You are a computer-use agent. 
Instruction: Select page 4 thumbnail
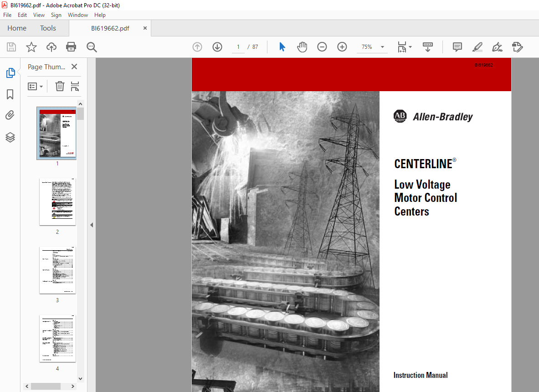pyautogui.click(x=57, y=338)
